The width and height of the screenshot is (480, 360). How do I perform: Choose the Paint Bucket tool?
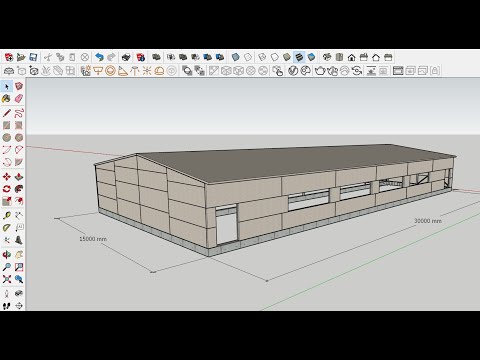point(7,99)
